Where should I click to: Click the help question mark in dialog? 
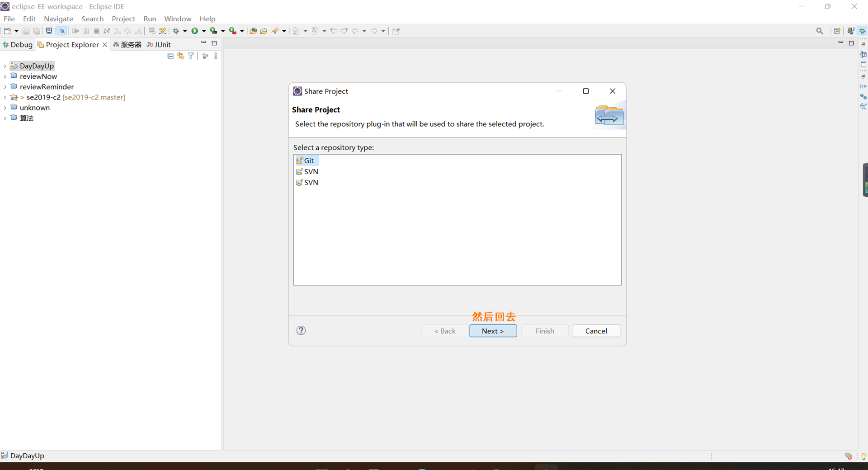pos(301,330)
